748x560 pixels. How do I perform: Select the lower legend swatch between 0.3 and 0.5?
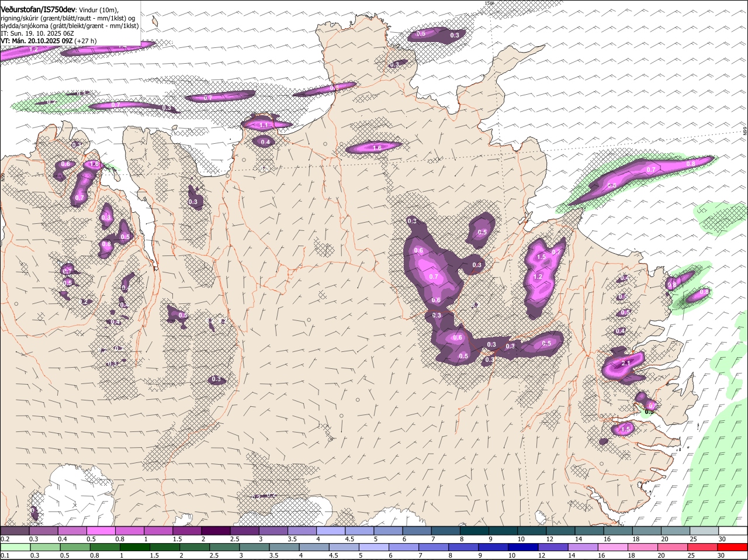pos(46,547)
